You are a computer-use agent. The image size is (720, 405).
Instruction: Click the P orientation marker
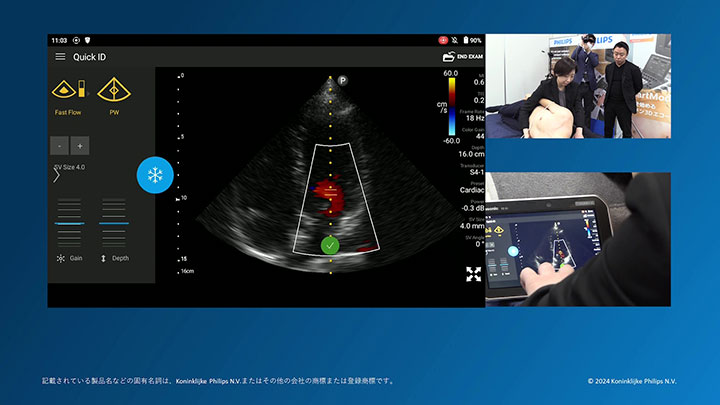pyautogui.click(x=342, y=79)
